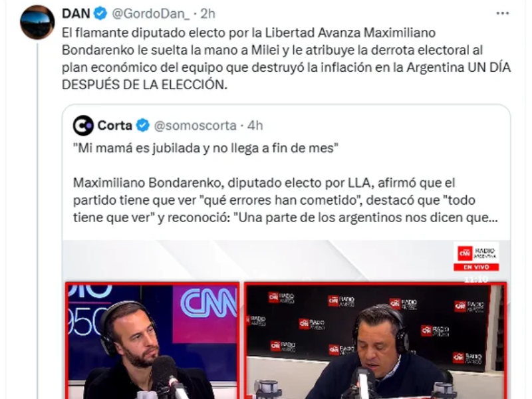
Task: Click DAN's tweet text about Bondarenko
Action: pyautogui.click(x=286, y=59)
